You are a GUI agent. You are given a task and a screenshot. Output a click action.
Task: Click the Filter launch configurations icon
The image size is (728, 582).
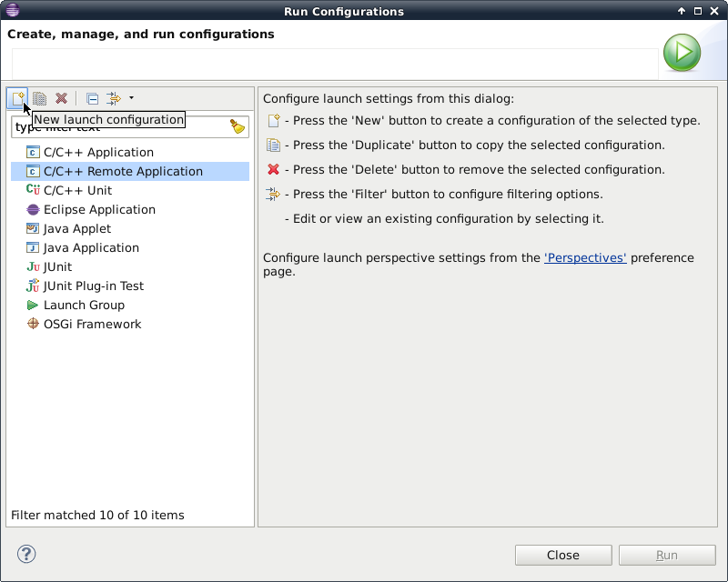113,98
